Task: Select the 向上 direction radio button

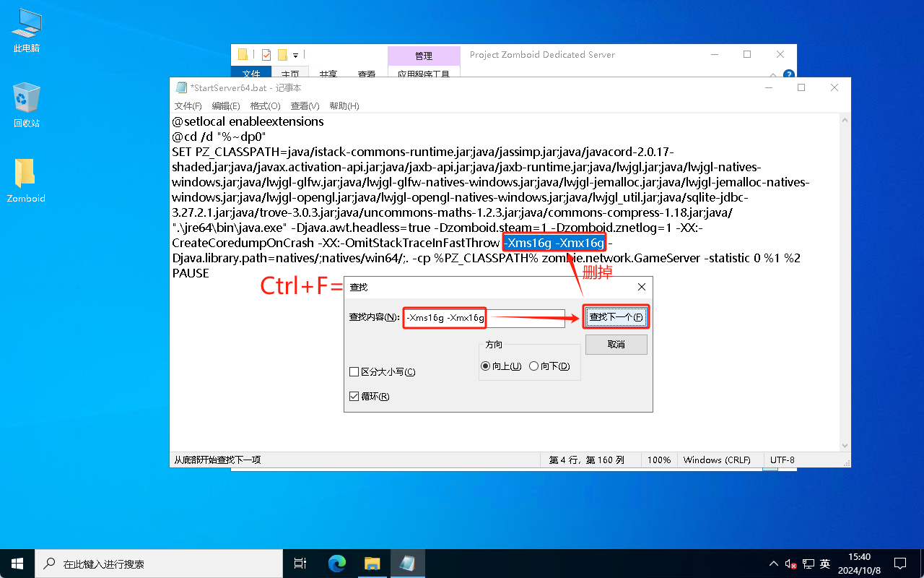Action: coord(501,366)
